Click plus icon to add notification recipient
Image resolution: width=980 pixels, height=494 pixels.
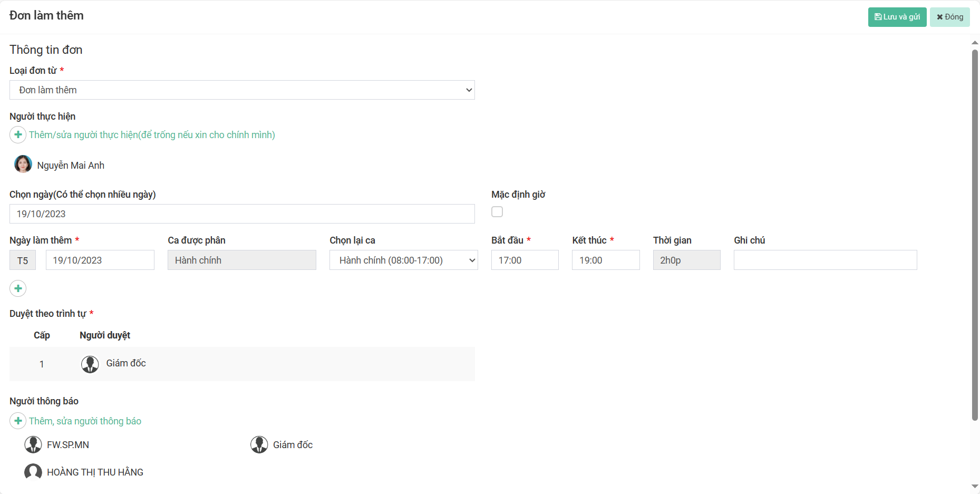[18, 421]
